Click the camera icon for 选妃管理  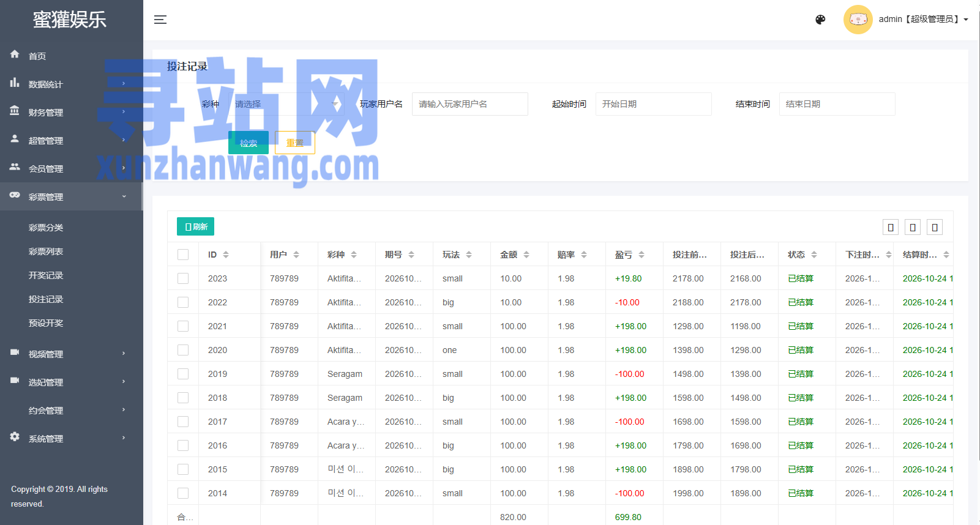coord(15,381)
